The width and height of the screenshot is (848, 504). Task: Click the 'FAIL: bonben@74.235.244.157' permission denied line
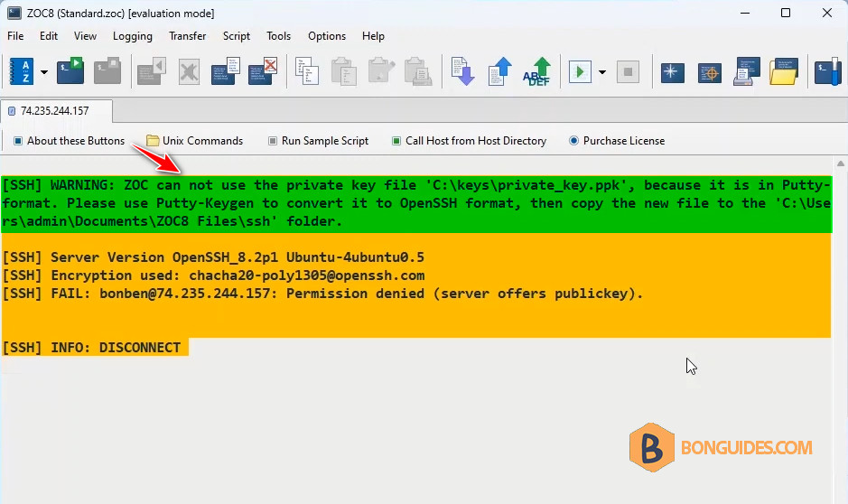[x=323, y=294]
